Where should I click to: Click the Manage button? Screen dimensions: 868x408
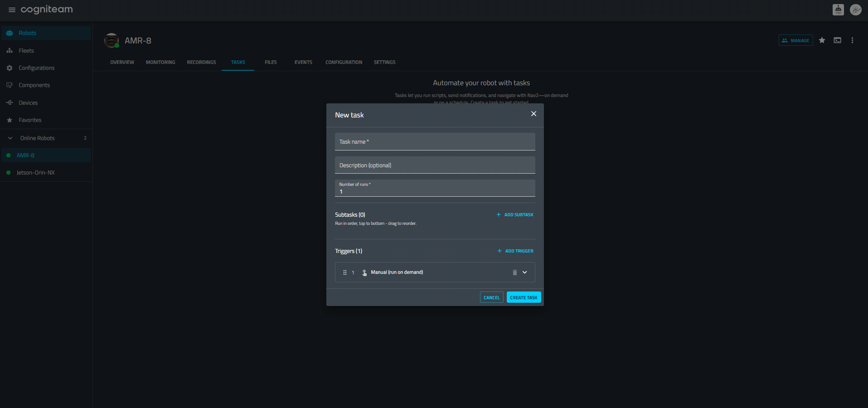click(795, 40)
